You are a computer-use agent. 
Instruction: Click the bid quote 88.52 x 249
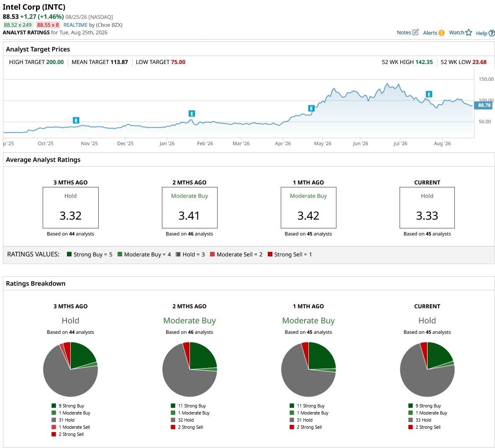18,25
